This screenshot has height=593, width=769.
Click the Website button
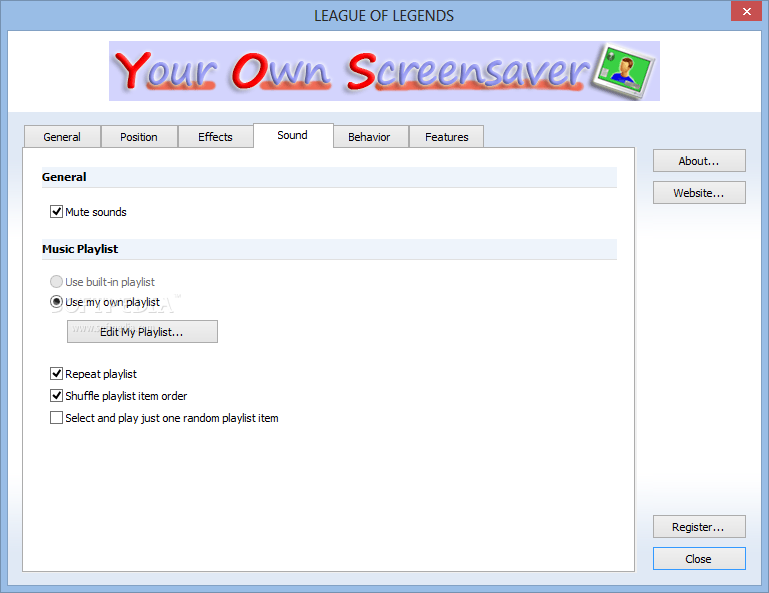[x=699, y=193]
